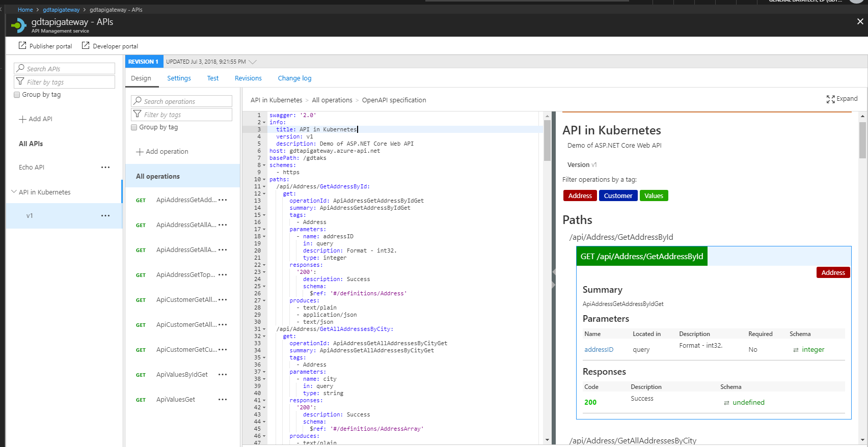868x447 pixels.
Task: Filter operations by the blue Customer tag
Action: pyautogui.click(x=618, y=195)
